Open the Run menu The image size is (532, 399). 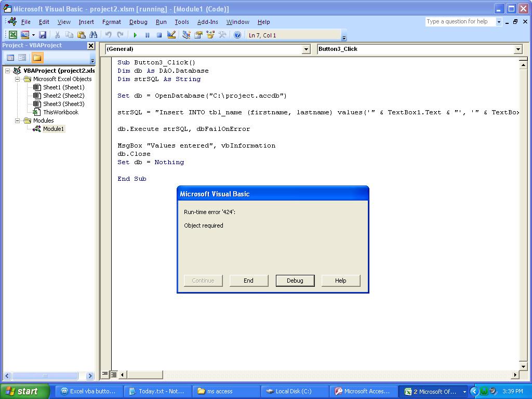[161, 22]
